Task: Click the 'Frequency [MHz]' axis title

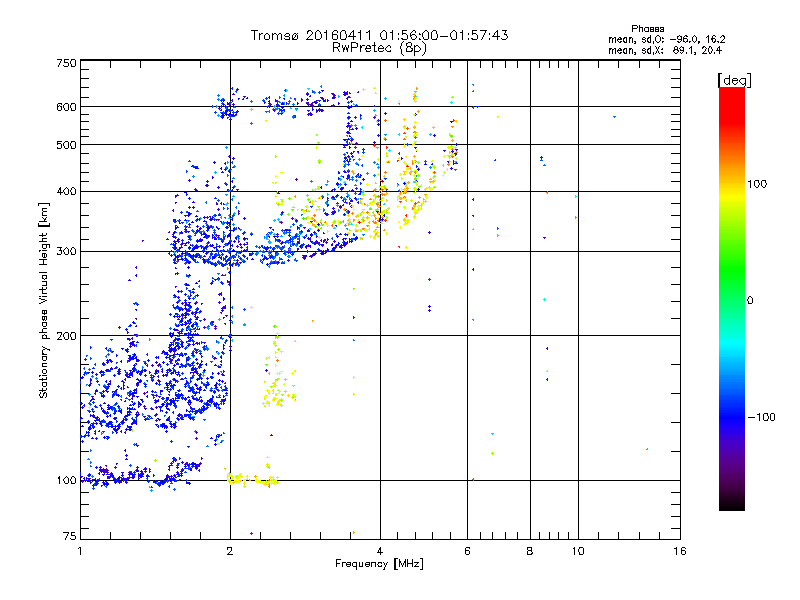Action: pyautogui.click(x=379, y=563)
